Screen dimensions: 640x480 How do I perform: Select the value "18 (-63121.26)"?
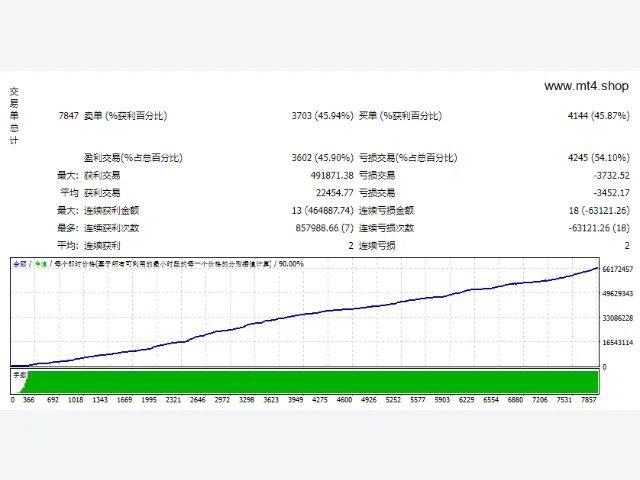(599, 211)
